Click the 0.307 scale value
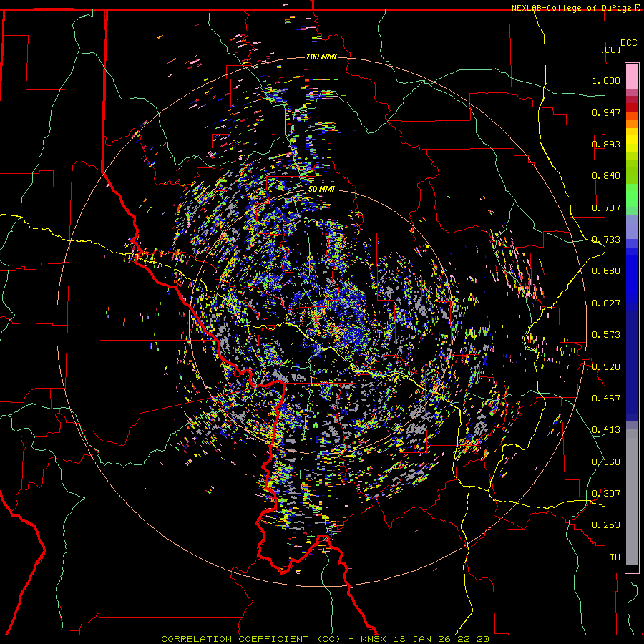The image size is (644, 644). pyautogui.click(x=606, y=494)
